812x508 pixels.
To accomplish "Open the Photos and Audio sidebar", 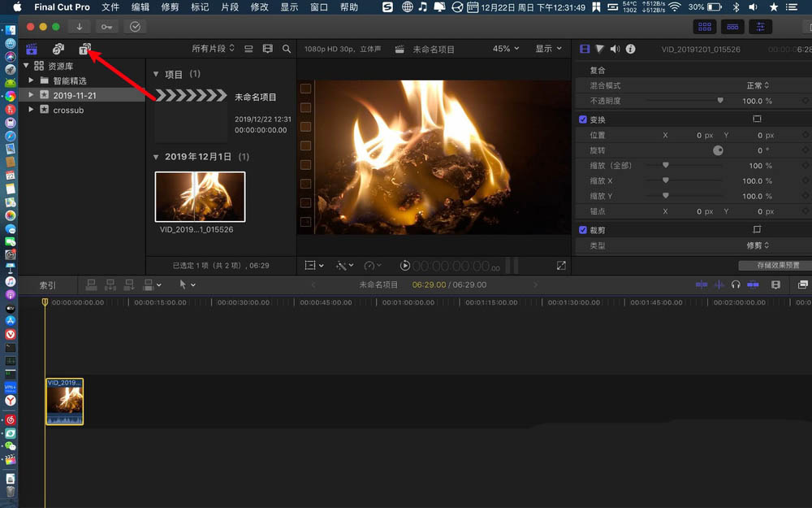I will coord(58,50).
